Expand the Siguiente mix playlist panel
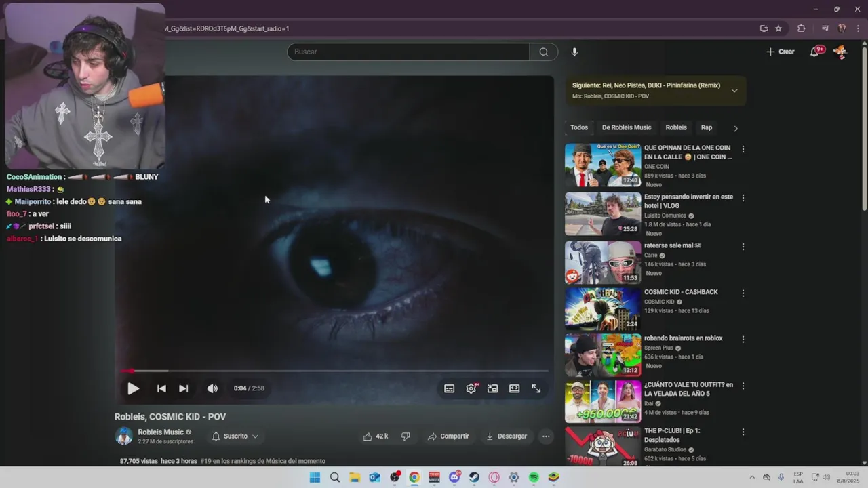Screen dimensions: 868x488 [734, 91]
